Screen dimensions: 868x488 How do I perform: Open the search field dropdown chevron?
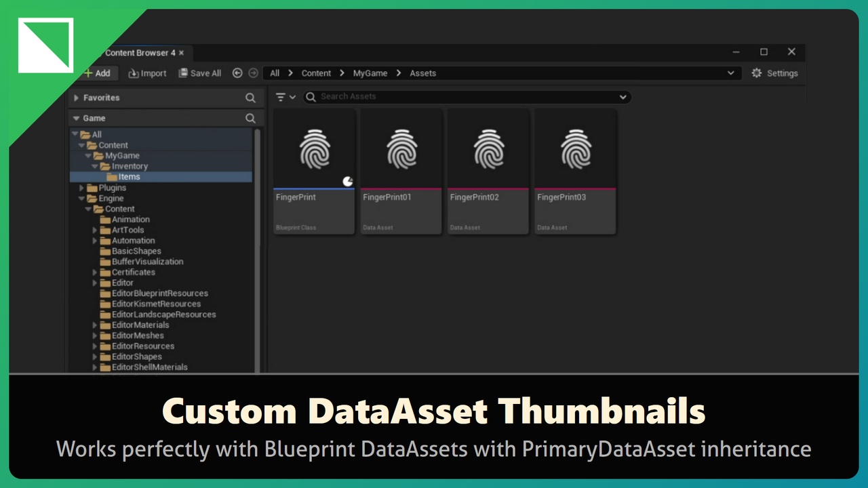(623, 97)
